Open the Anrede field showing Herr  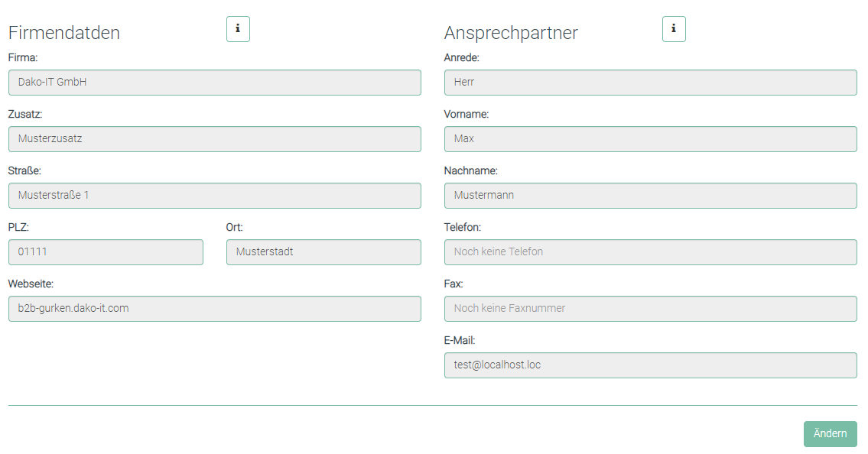point(650,83)
